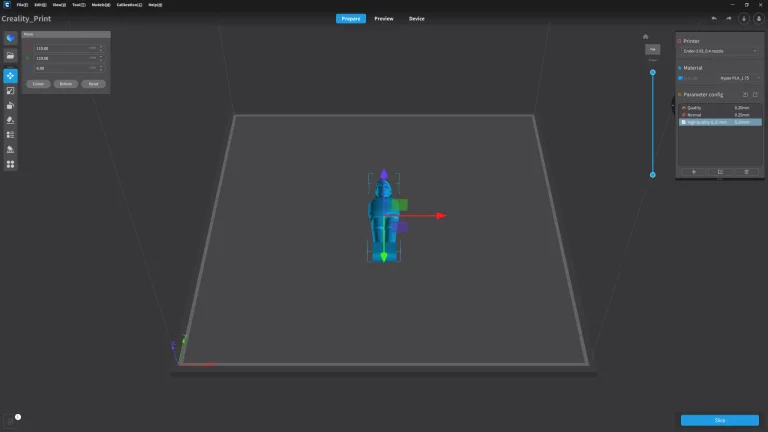The height and width of the screenshot is (432, 768).
Task: Click the bottom-left icon with badge 1
Action: click(x=11, y=421)
